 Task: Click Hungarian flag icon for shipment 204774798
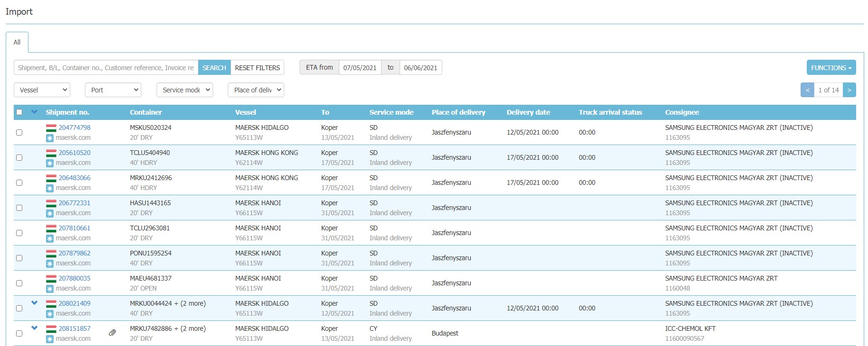(x=51, y=127)
